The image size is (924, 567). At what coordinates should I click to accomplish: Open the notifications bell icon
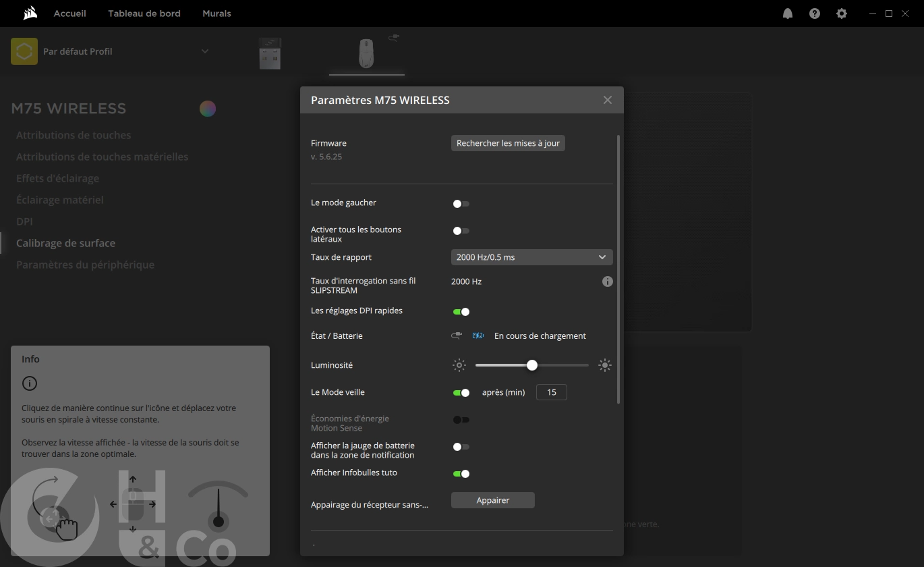click(x=788, y=13)
